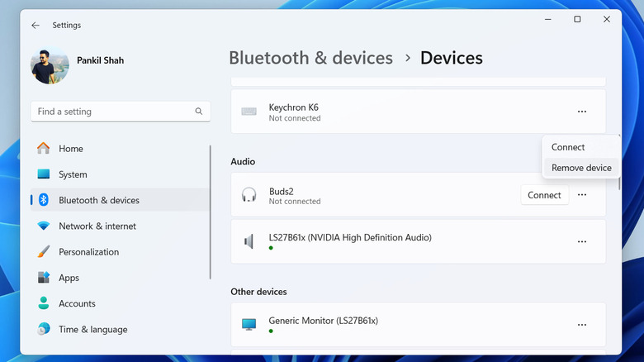
Task: Open Home settings from the sidebar
Action: coord(70,149)
